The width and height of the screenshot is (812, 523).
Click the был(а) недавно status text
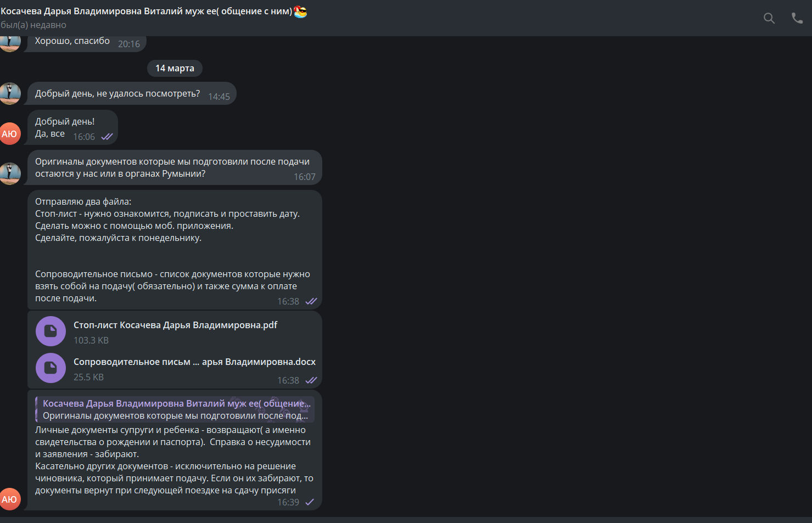point(33,25)
